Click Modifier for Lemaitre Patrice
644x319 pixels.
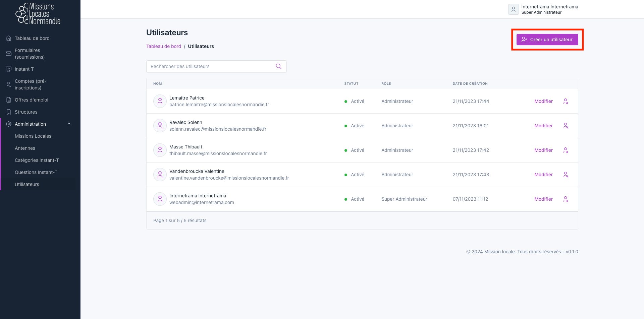coord(543,101)
